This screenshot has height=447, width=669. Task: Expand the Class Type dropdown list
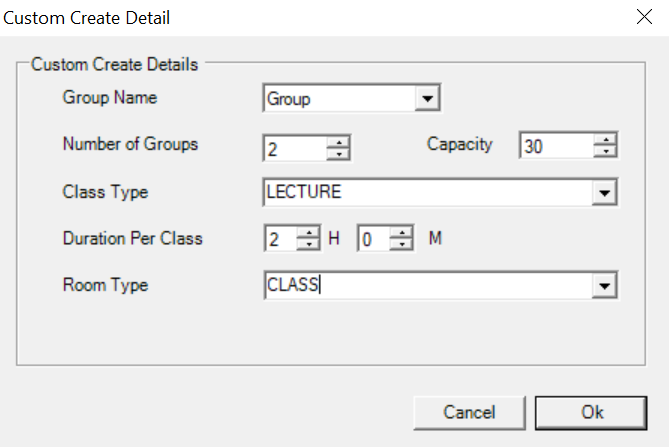click(604, 192)
